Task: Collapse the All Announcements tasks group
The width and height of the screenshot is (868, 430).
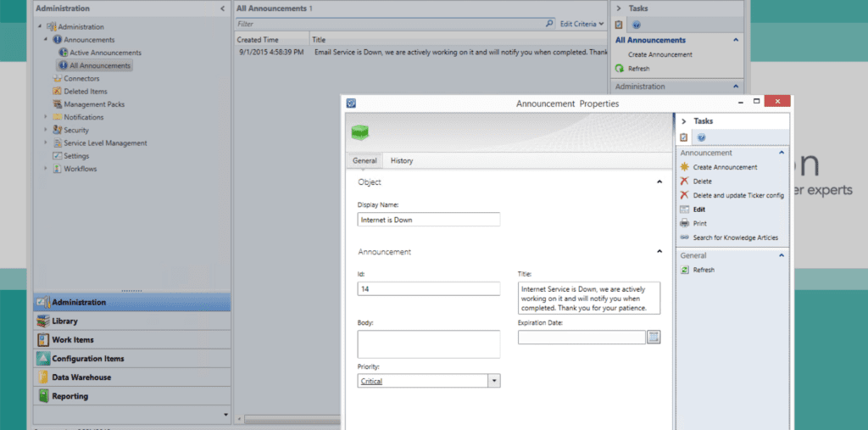Action: click(x=736, y=40)
